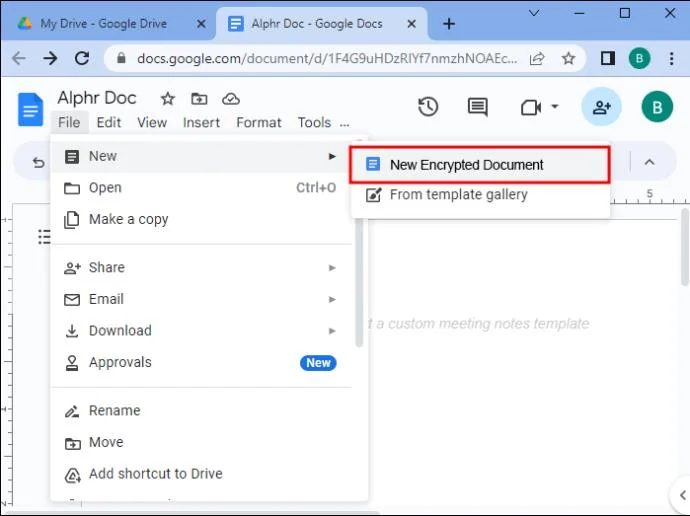Open the Google Docs home icon
This screenshot has height=516, width=690.
[x=30, y=109]
